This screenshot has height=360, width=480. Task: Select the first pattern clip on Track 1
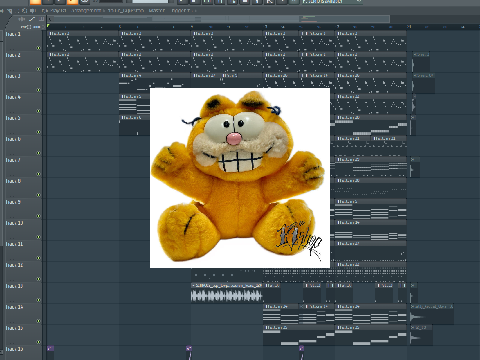click(83, 41)
